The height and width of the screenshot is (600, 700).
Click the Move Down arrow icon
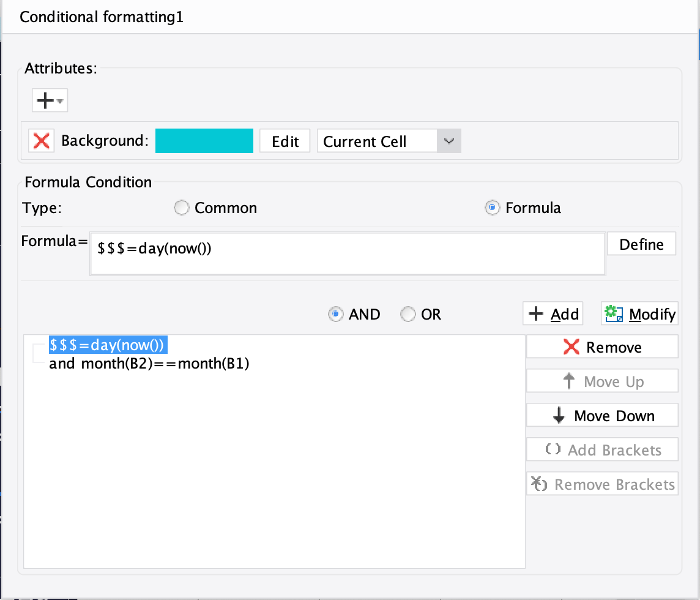coord(558,415)
